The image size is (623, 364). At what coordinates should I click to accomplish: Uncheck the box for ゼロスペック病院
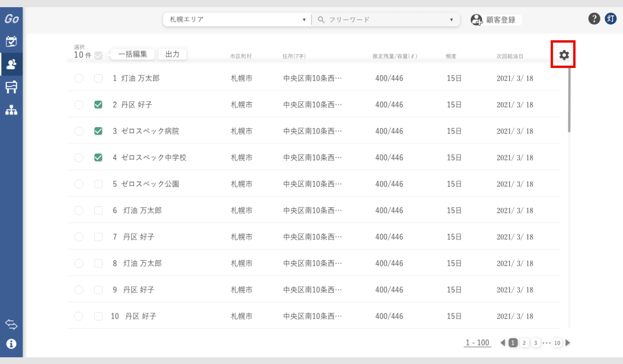[x=99, y=131]
